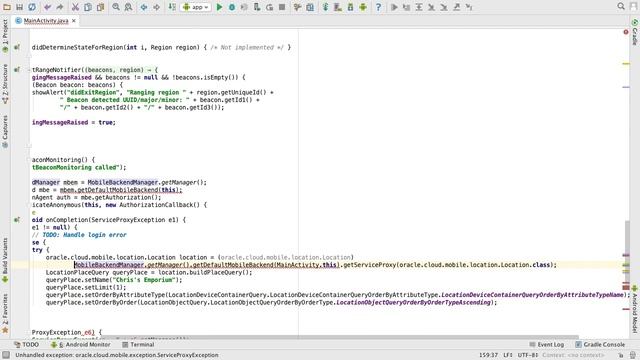Open the Project tool window
The height and width of the screenshot is (360, 640).
[5, 36]
